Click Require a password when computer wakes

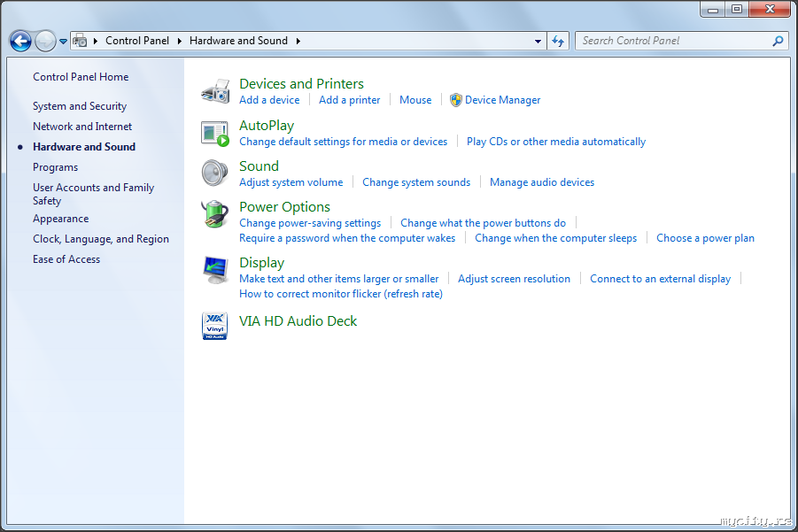[x=347, y=238]
